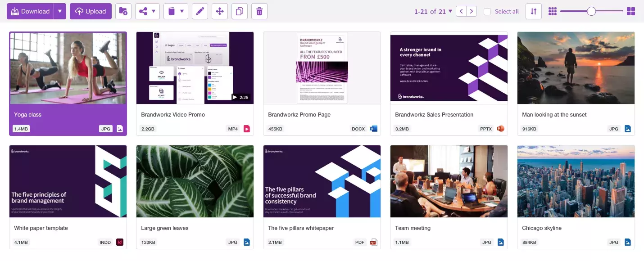Open the share dropdown in the toolbar

(x=147, y=11)
